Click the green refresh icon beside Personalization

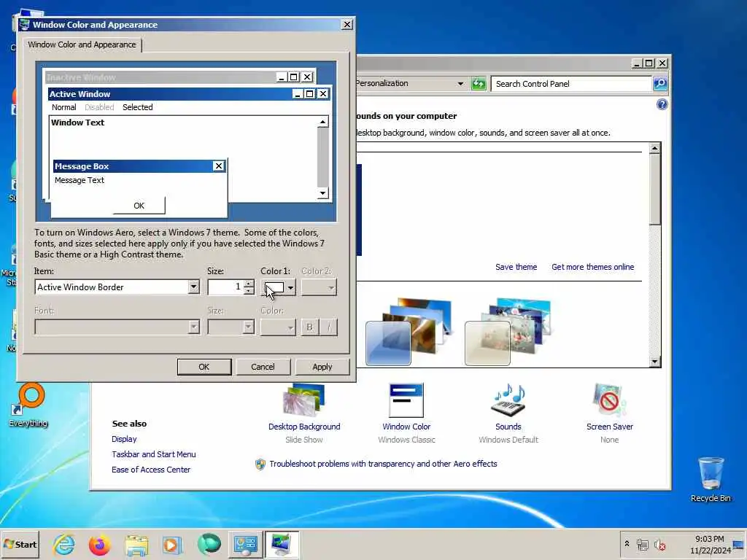479,84
